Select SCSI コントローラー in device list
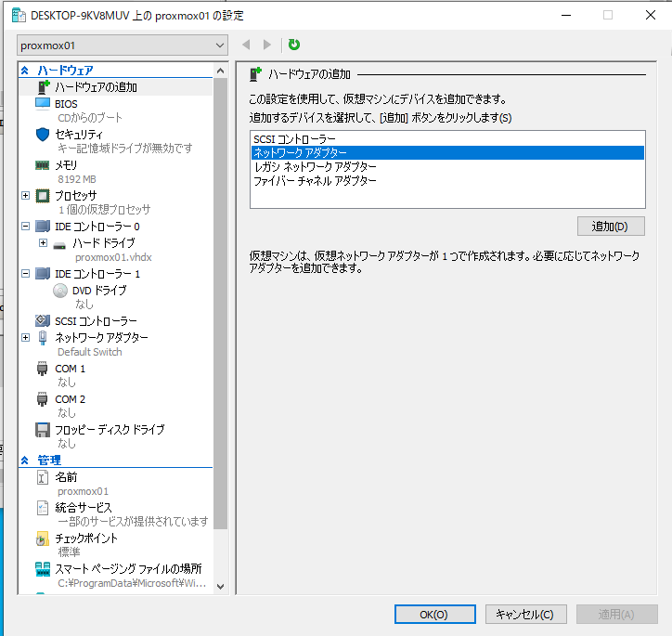This screenshot has width=672, height=636. point(295,139)
